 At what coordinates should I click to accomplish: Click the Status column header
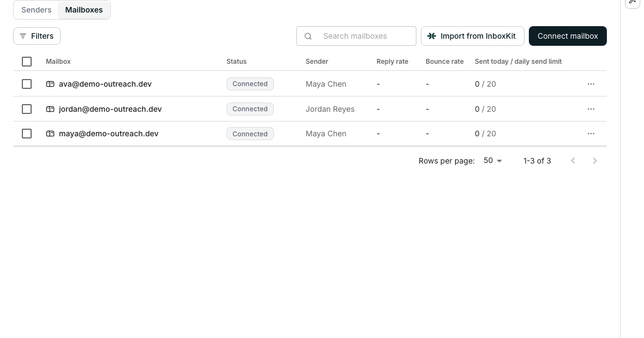click(x=236, y=62)
